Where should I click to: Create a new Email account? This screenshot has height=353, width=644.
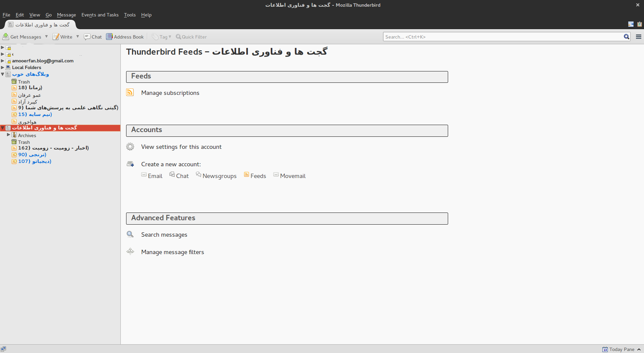tap(152, 176)
